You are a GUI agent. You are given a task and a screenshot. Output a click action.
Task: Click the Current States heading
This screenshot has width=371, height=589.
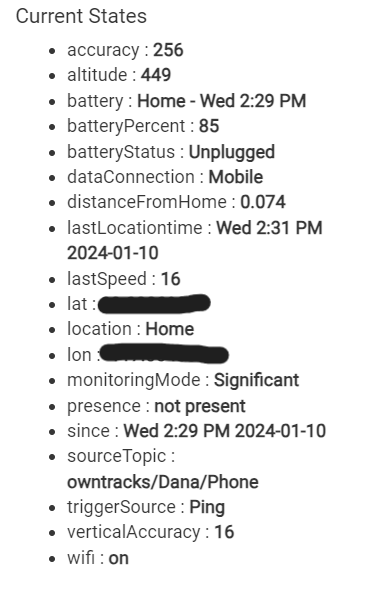click(x=81, y=17)
